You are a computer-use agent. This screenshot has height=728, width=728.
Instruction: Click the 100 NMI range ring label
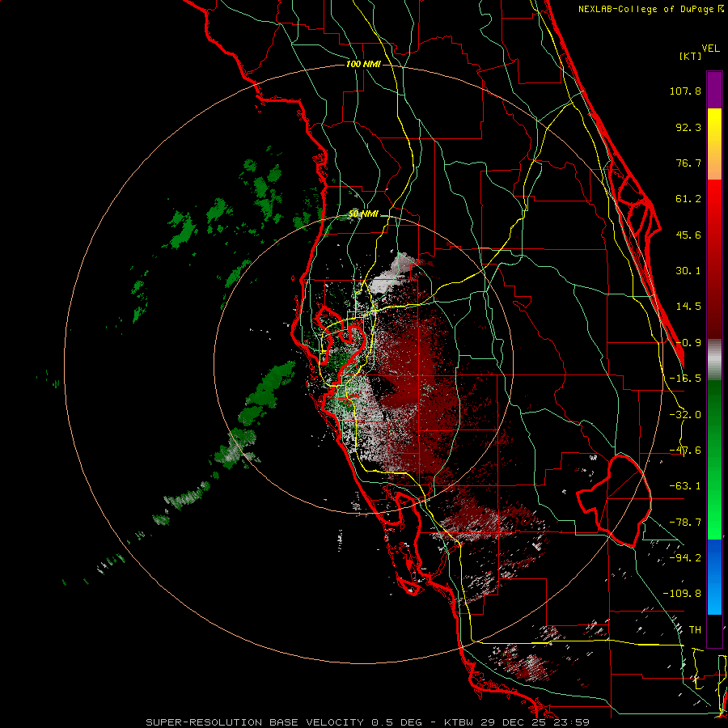363,64
